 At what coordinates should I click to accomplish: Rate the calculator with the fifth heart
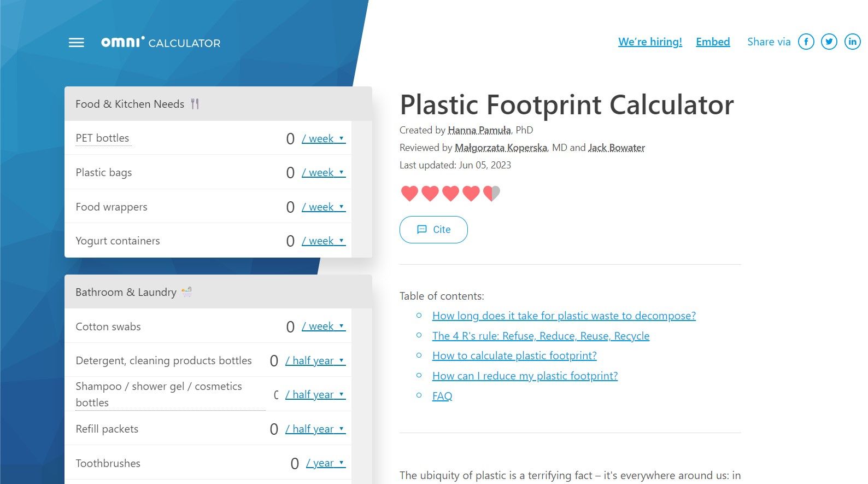coord(491,193)
